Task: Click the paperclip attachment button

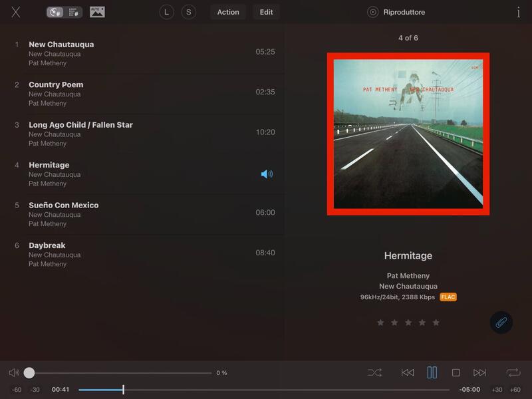Action: pos(501,323)
